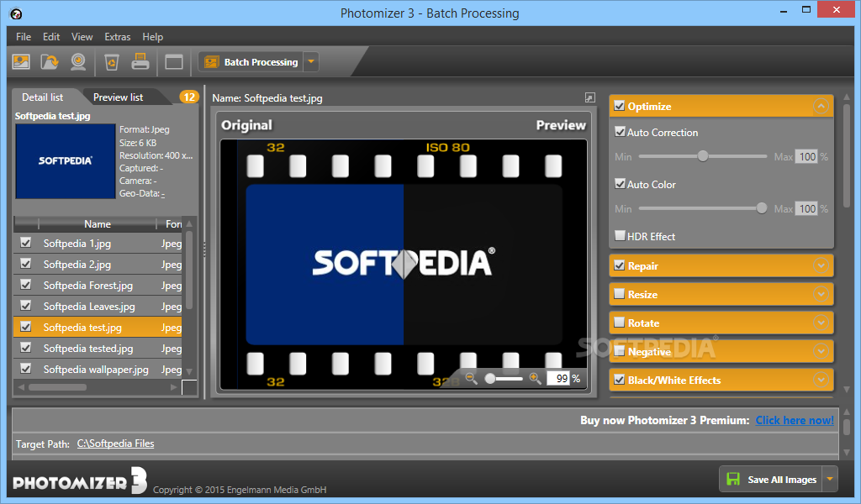Click the file list scroll down arrow
This screenshot has height=504, width=861.
[x=189, y=372]
